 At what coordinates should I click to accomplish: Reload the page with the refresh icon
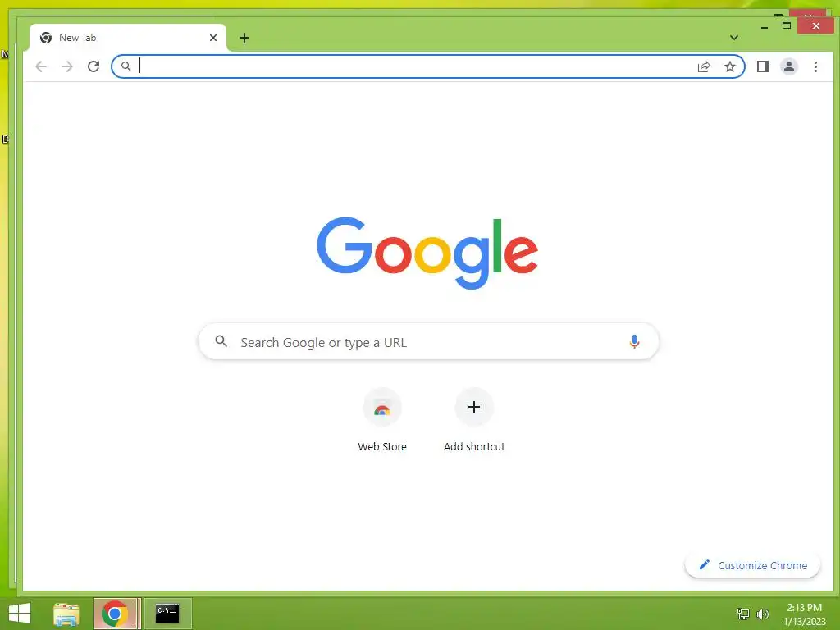[94, 66]
